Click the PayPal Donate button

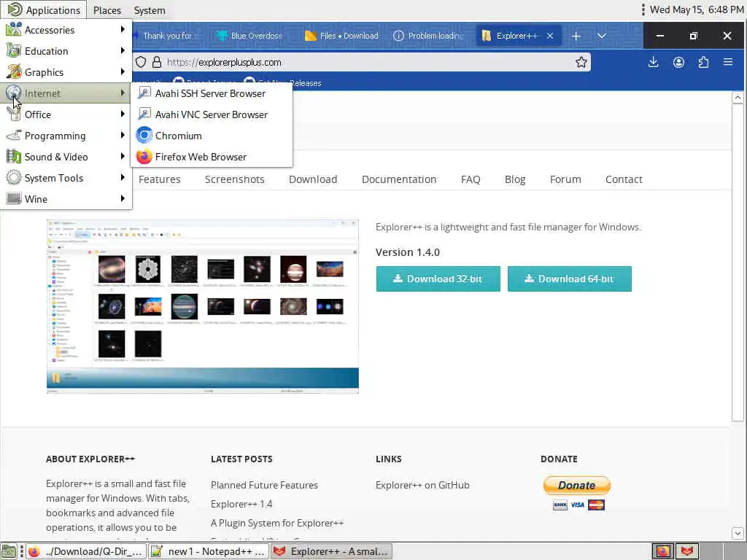pyautogui.click(x=576, y=485)
